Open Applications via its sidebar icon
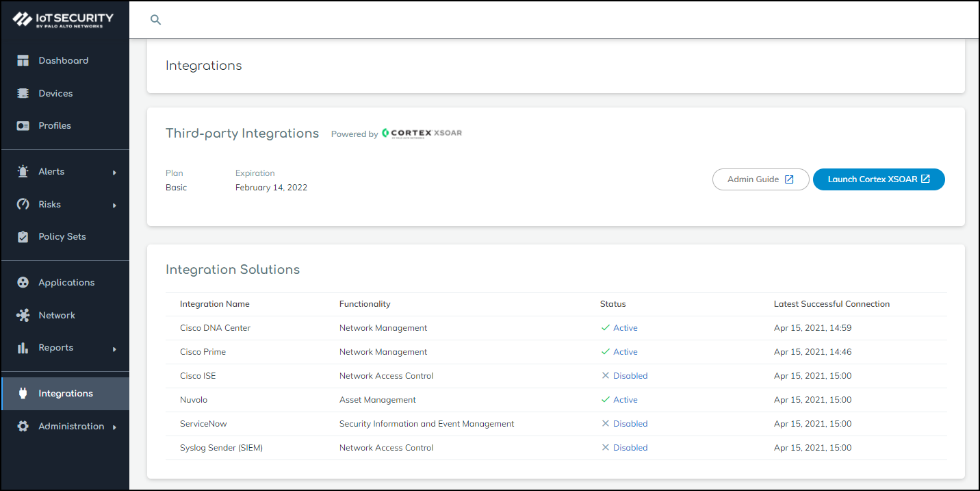The image size is (980, 491). (23, 283)
